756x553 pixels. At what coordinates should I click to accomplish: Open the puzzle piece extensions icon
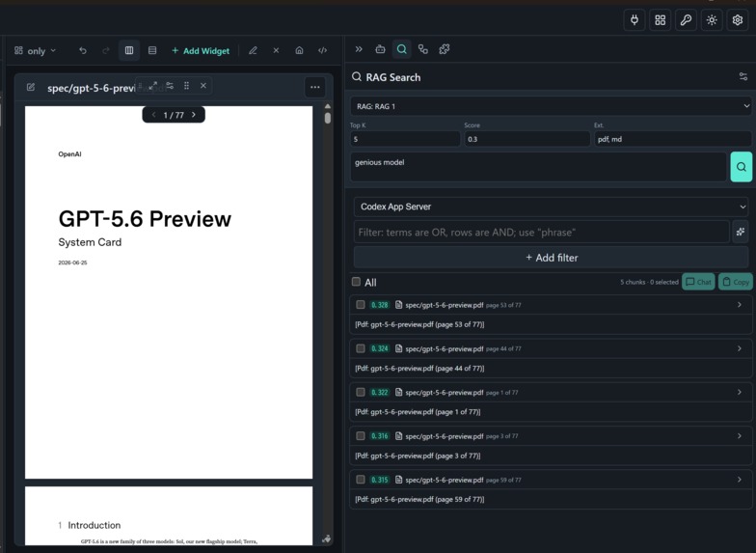coord(444,49)
